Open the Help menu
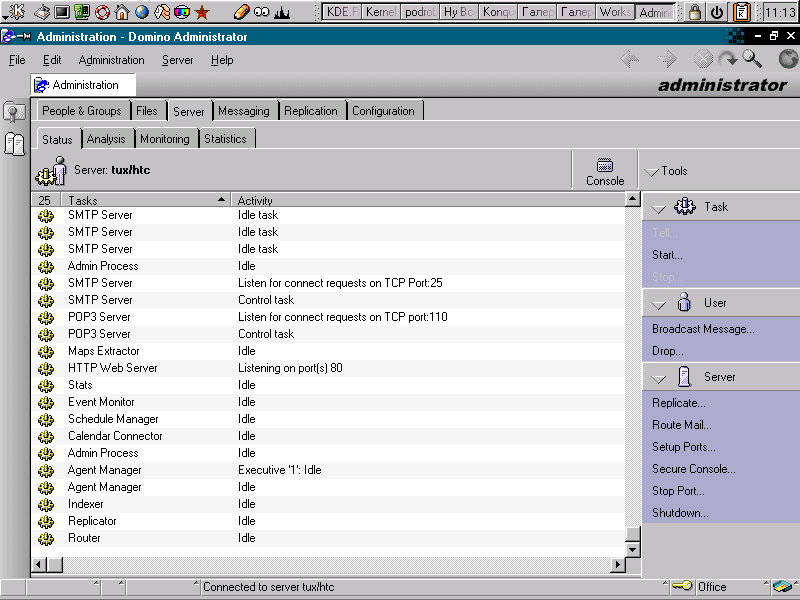Image resolution: width=800 pixels, height=600 pixels. [x=222, y=60]
